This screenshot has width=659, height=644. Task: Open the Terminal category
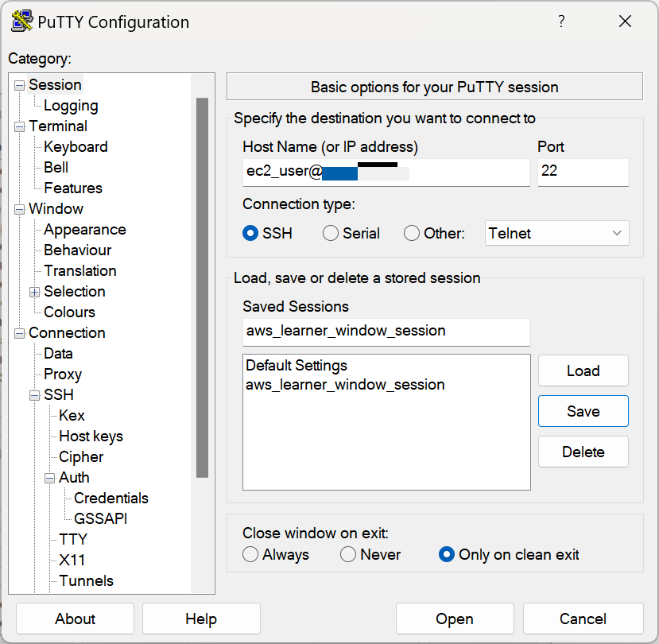[x=58, y=126]
